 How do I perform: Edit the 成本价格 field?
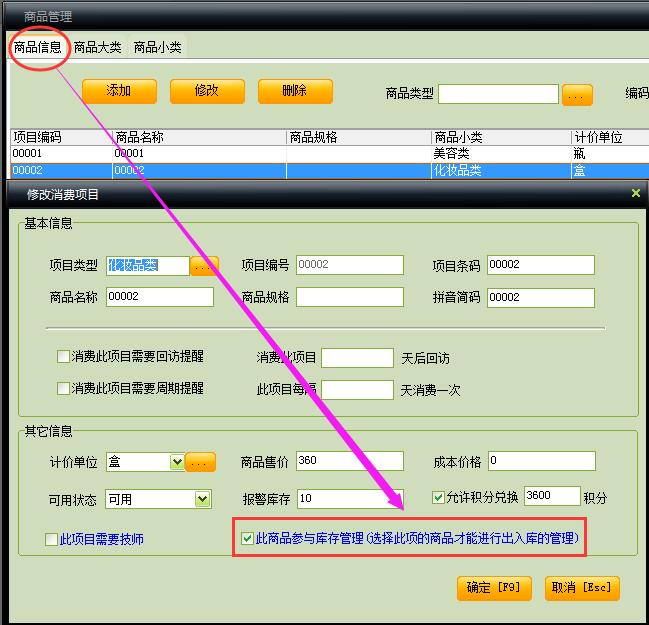click(x=542, y=461)
